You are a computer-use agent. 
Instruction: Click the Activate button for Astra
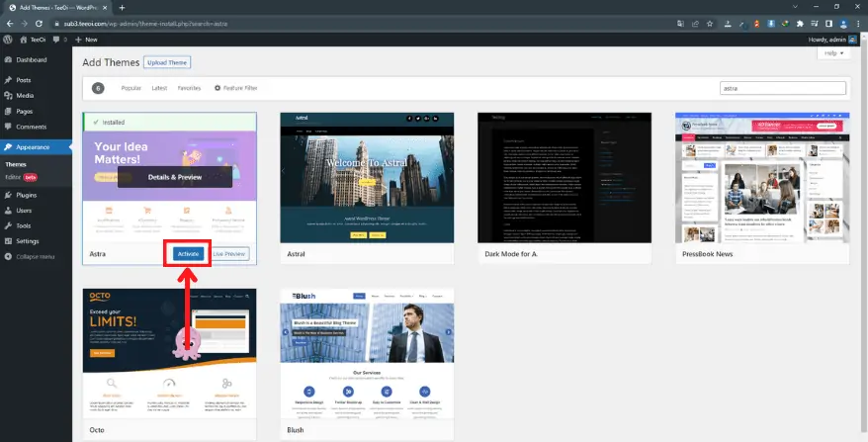[x=188, y=254]
